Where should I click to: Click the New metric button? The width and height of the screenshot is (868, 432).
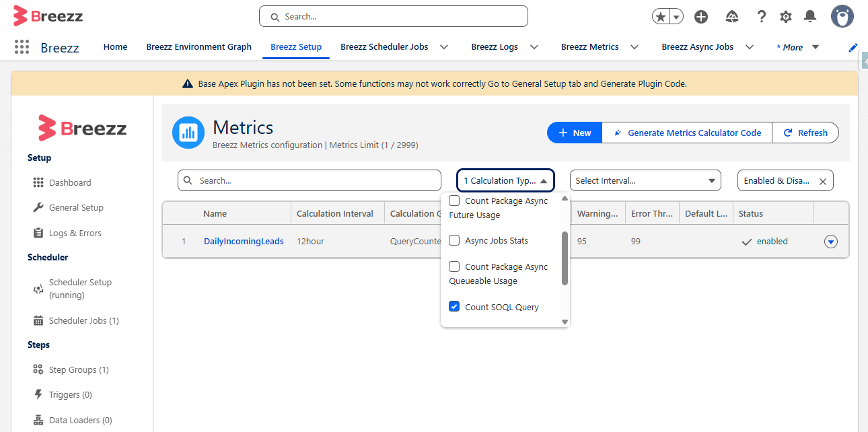[574, 133]
